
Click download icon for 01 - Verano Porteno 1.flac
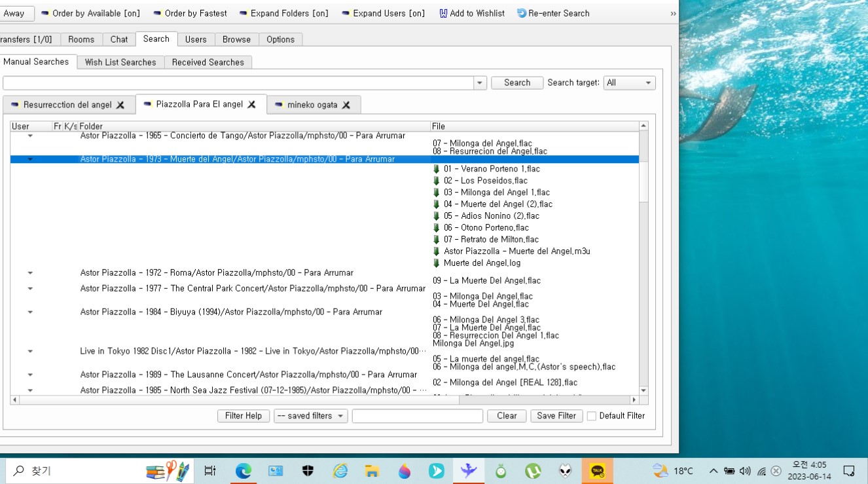tap(437, 169)
